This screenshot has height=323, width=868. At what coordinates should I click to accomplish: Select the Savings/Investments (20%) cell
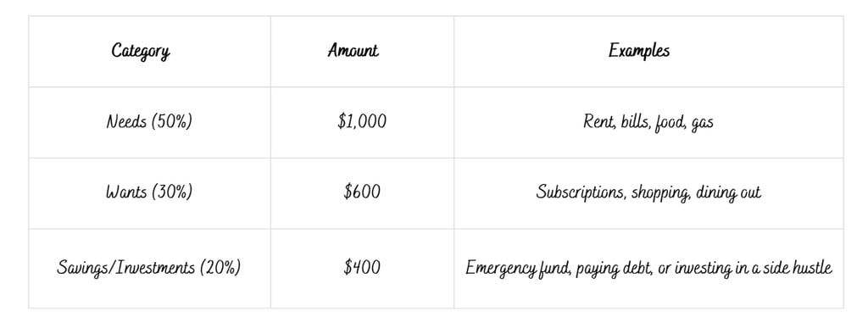tap(149, 269)
